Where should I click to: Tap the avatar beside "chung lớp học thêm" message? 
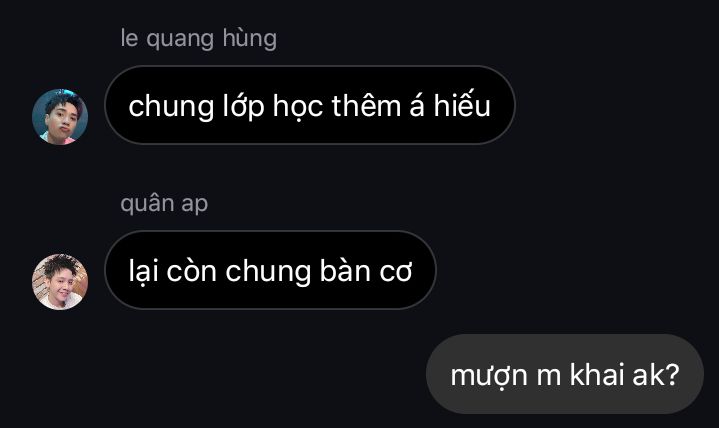[60, 117]
